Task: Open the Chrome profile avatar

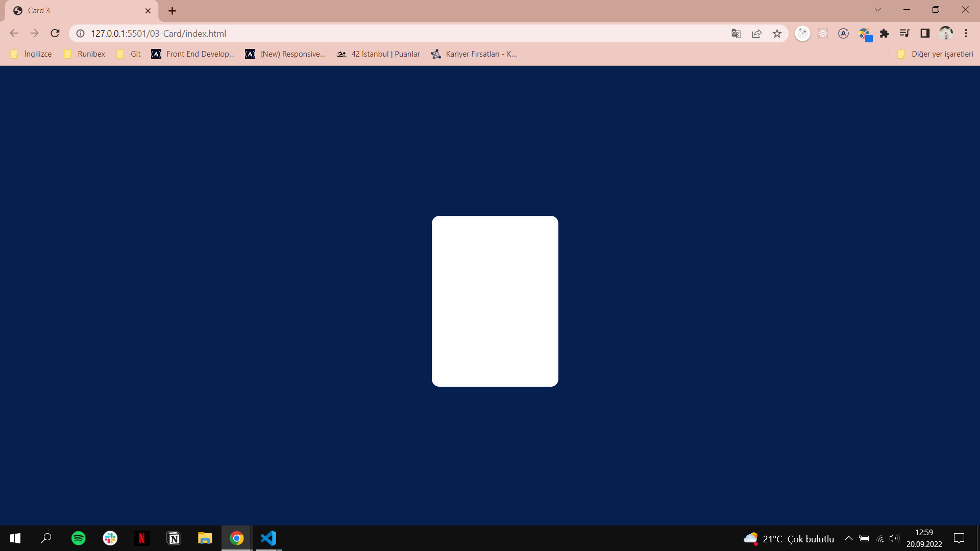Action: (946, 33)
